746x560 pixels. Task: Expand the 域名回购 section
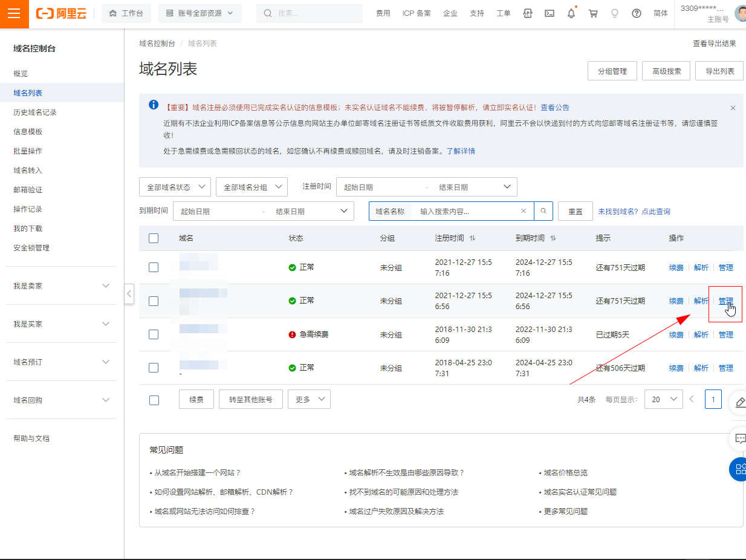62,400
